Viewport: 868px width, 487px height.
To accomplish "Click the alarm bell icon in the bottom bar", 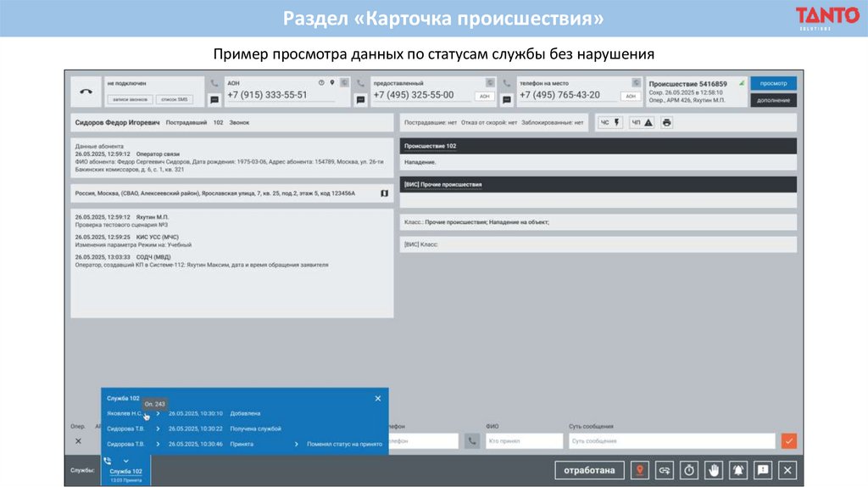I will tap(738, 470).
